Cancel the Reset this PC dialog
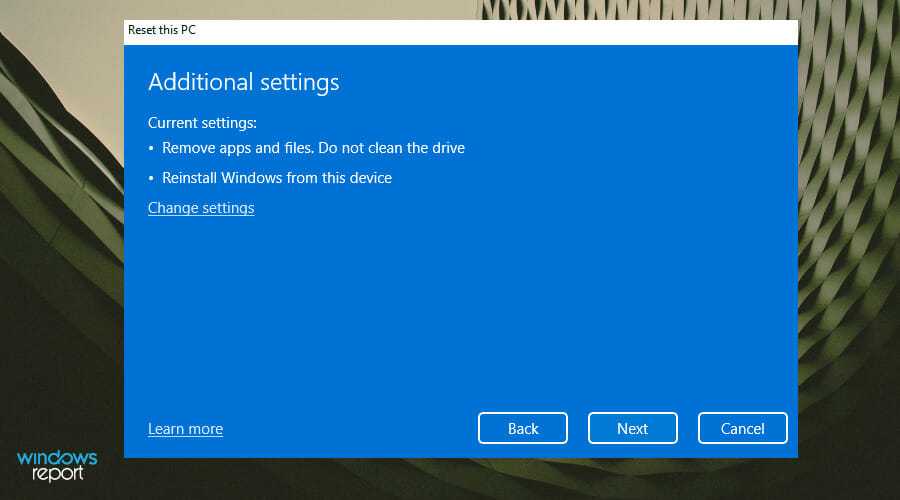 pos(743,428)
